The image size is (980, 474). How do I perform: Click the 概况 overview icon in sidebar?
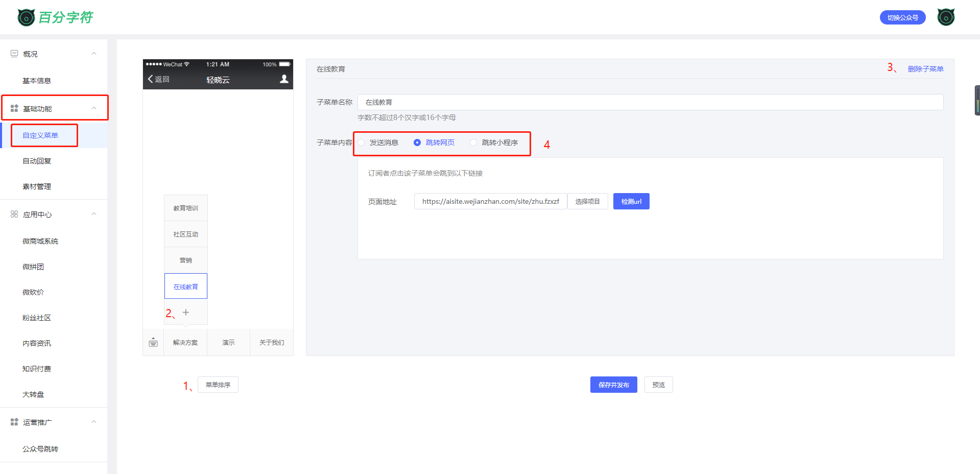14,54
